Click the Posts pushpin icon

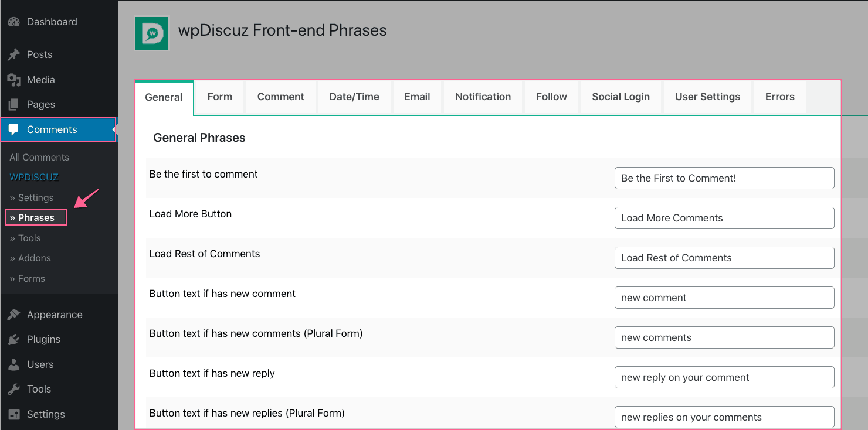pos(14,54)
